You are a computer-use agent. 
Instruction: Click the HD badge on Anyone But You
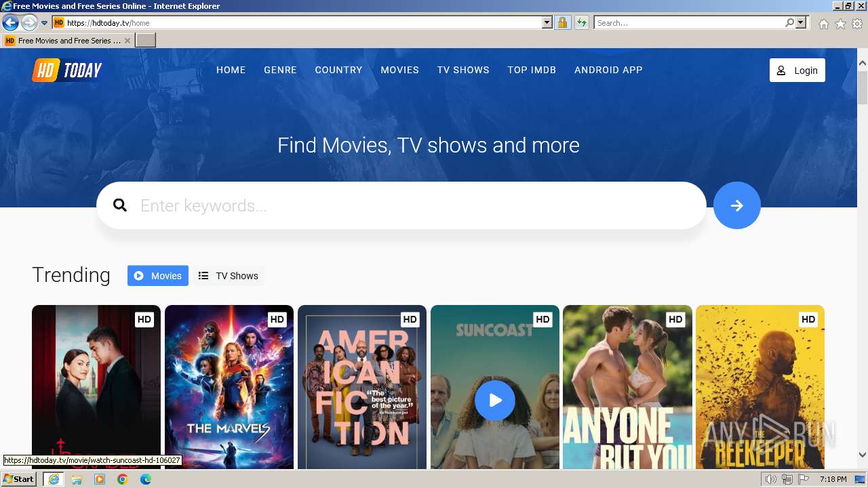pyautogui.click(x=675, y=319)
